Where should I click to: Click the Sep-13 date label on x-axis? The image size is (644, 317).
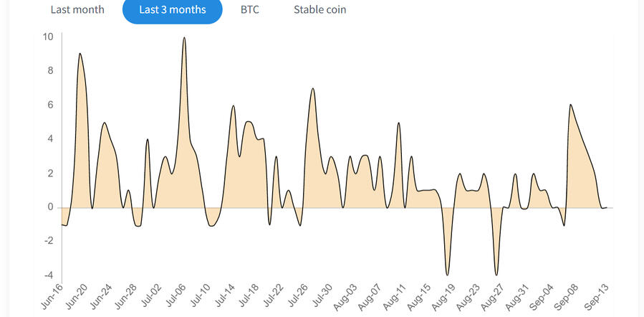(x=596, y=298)
